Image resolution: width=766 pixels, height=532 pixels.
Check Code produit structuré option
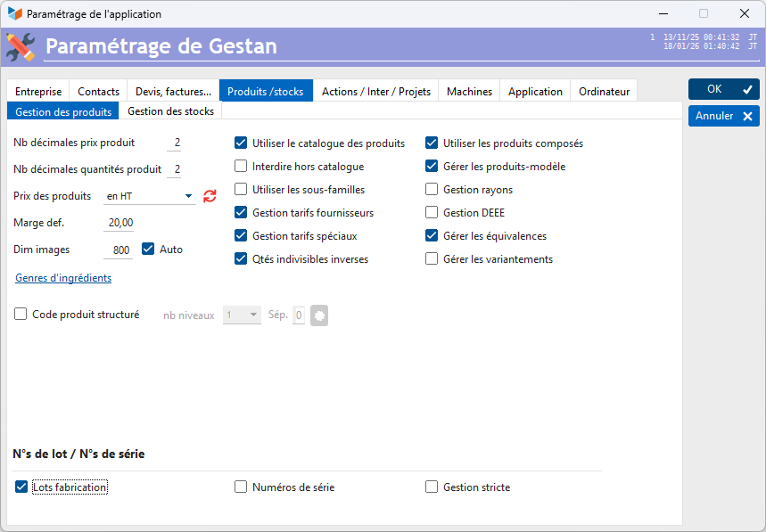pos(21,315)
